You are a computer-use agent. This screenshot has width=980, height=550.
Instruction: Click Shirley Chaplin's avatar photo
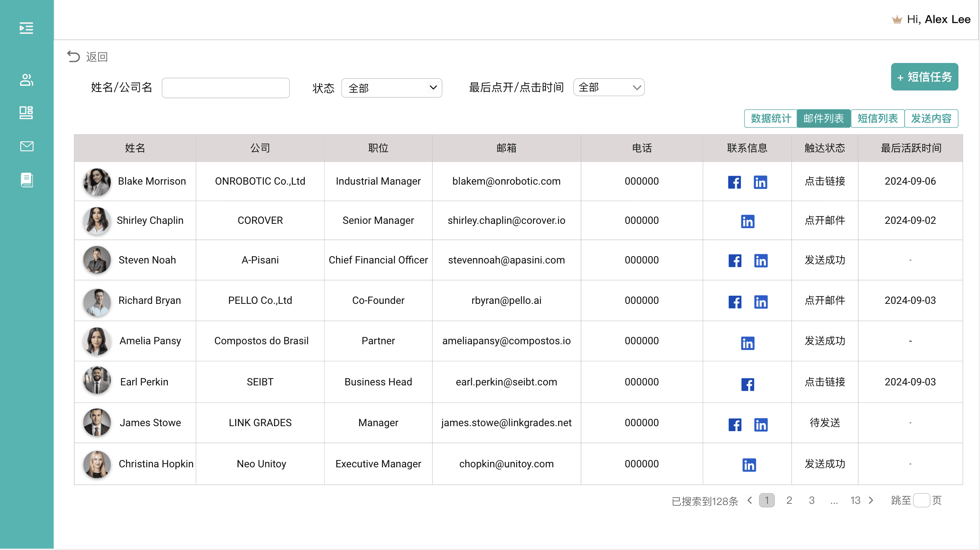[97, 221]
